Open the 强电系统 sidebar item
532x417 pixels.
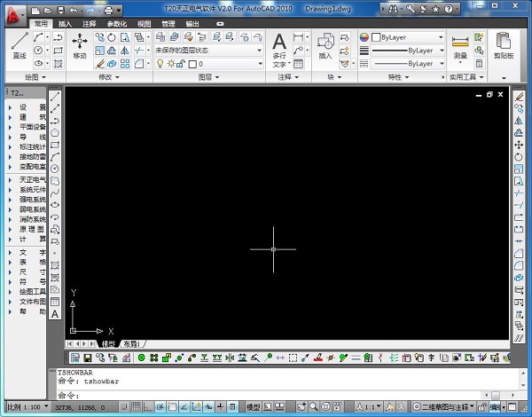coord(27,200)
